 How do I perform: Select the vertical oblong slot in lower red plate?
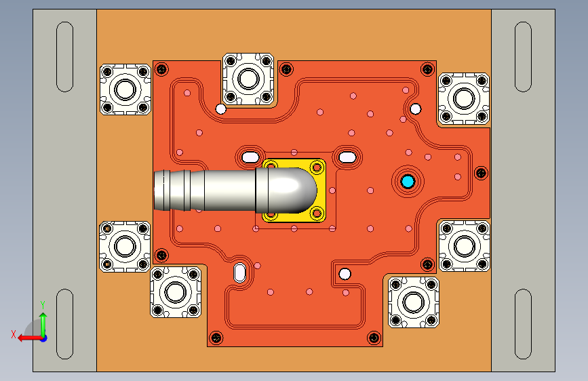[240, 273]
